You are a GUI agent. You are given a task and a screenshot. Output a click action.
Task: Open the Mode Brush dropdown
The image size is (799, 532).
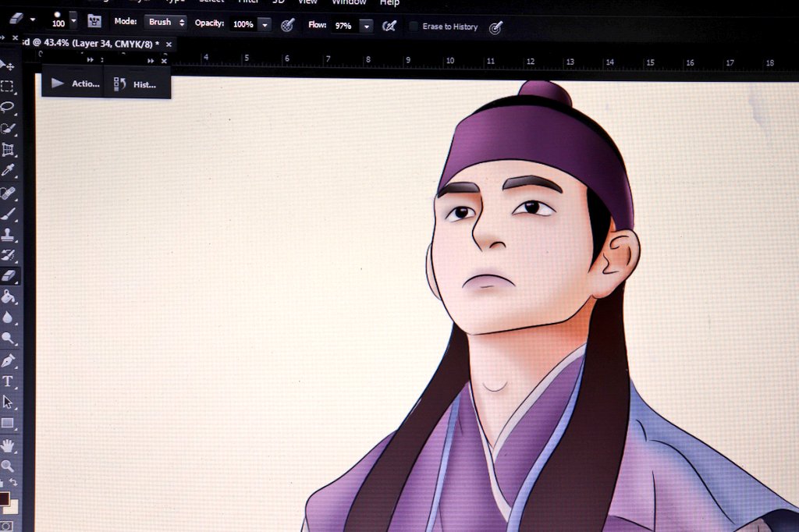coord(165,22)
